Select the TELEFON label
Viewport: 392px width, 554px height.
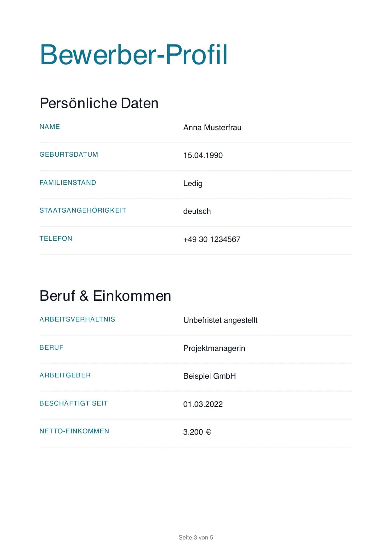56,238
